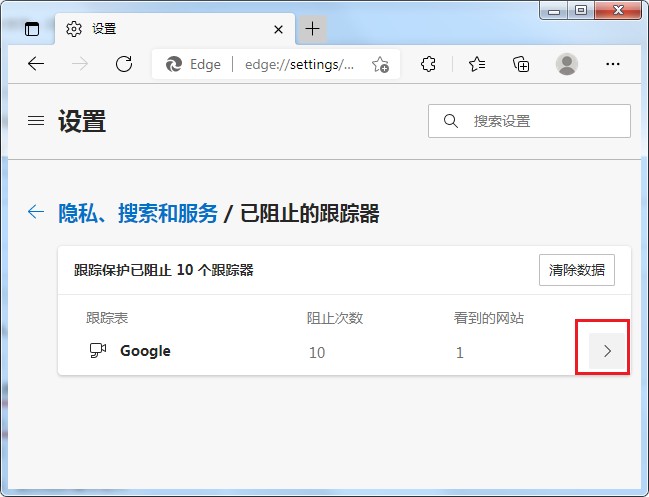Open the 隐私、搜索和服务 breadcrumb link
The width and height of the screenshot is (649, 497).
(x=138, y=214)
